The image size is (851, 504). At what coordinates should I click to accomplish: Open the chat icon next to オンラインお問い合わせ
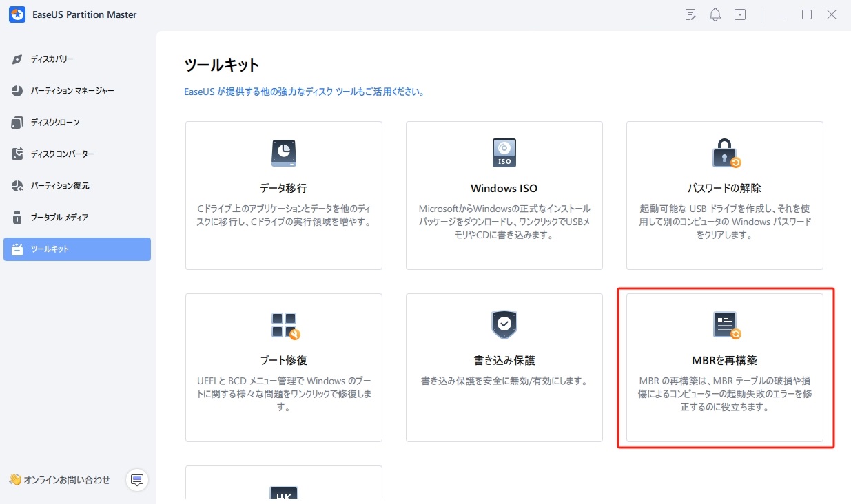137,480
